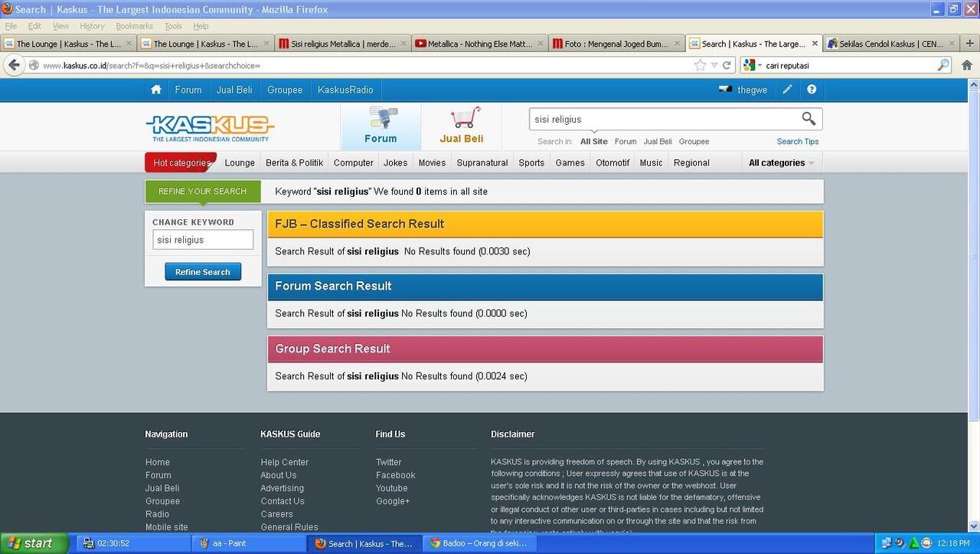
Task: Open thegwe user profile
Action: pyautogui.click(x=752, y=90)
